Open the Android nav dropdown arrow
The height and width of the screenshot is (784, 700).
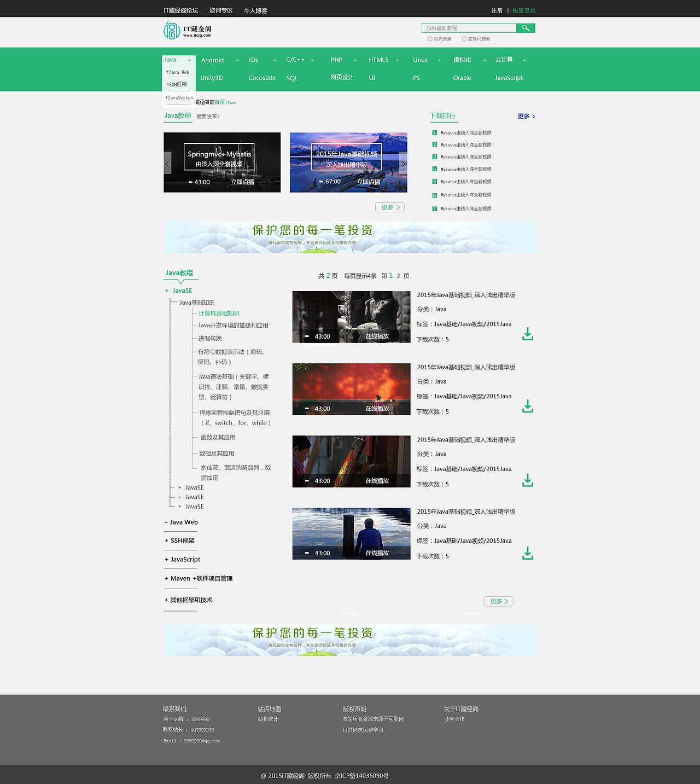point(237,60)
